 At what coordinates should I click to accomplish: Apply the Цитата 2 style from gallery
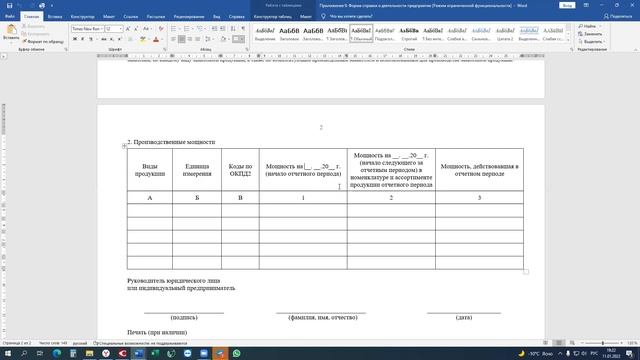coord(505,33)
